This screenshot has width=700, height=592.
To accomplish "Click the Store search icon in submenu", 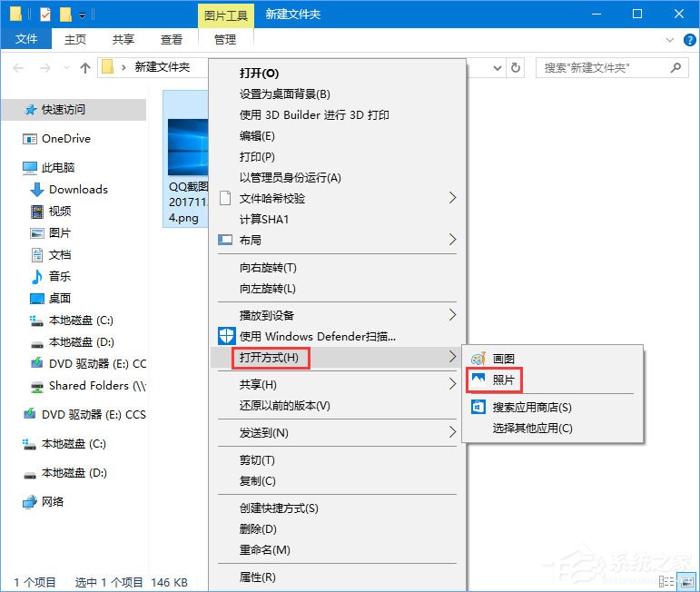I will coord(478,407).
